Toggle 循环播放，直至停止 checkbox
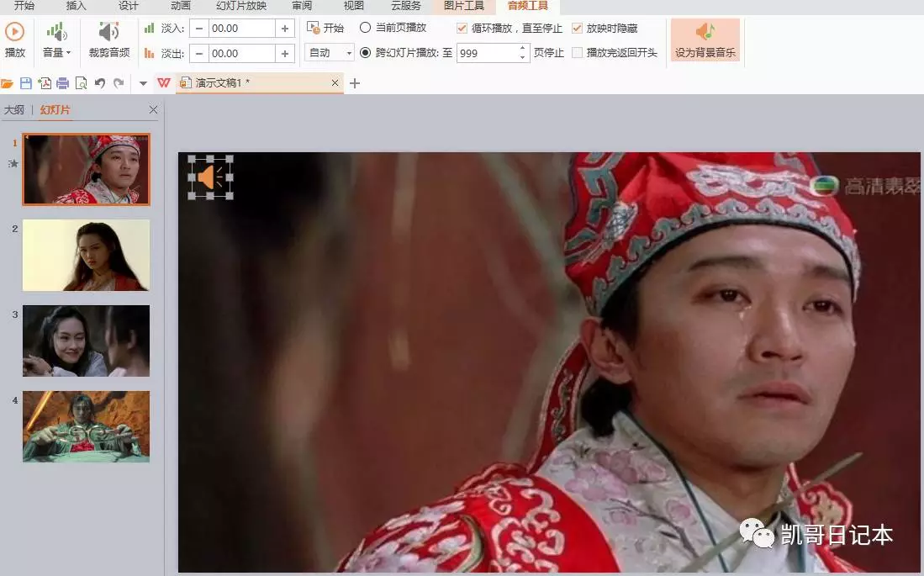 (462, 29)
